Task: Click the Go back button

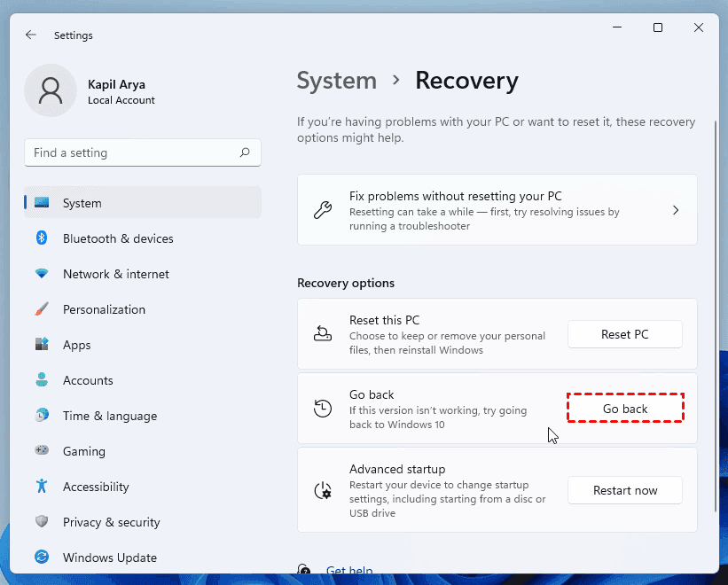Action: click(x=625, y=409)
